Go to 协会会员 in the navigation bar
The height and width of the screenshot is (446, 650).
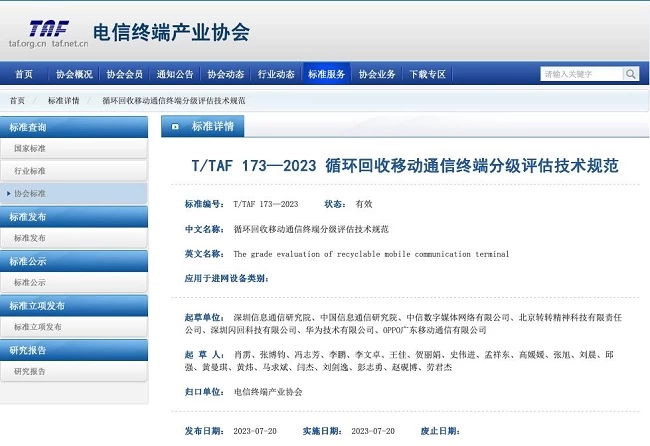(x=125, y=74)
